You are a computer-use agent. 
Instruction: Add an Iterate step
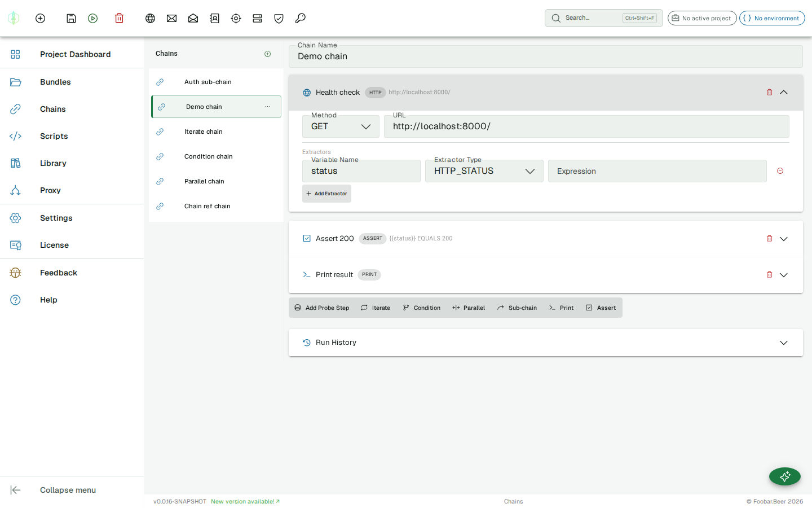(376, 308)
